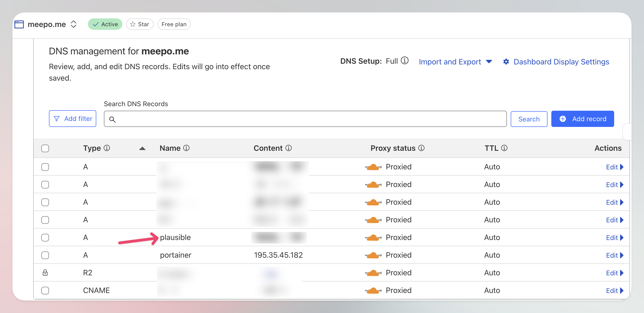The height and width of the screenshot is (313, 644).
Task: Expand Edit for the fourth A record
Action: tap(615, 220)
